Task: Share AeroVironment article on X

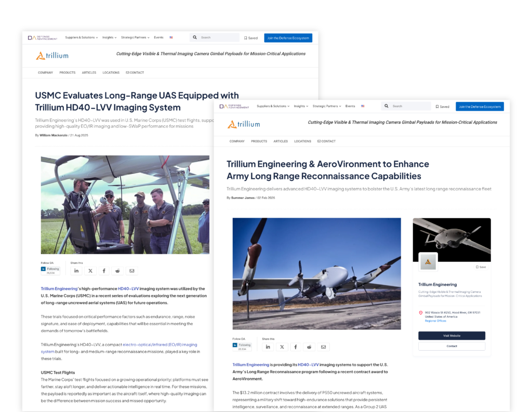Action: pos(282,347)
